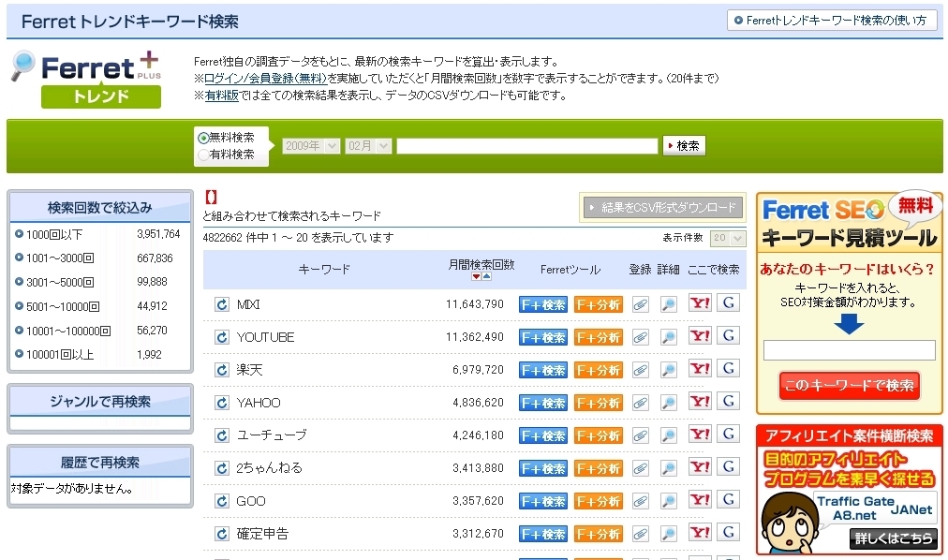Viewport: 948px width, 560px height.
Task: Filter by 5001～10000回 search count
Action: click(x=62, y=306)
